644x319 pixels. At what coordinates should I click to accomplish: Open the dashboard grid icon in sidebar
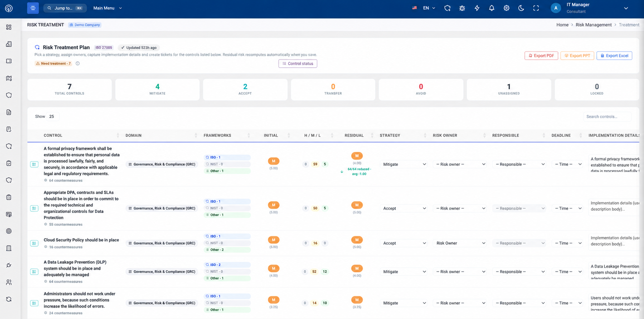[9, 27]
